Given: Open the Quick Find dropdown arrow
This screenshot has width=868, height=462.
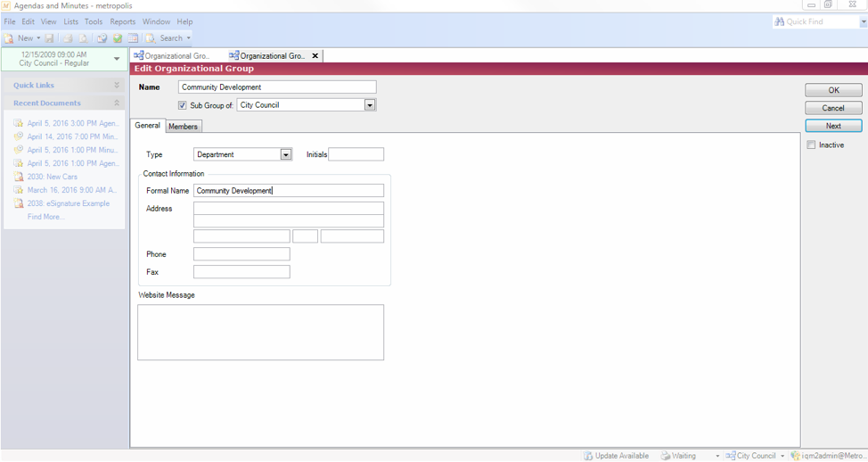Looking at the screenshot, I should coord(863,22).
